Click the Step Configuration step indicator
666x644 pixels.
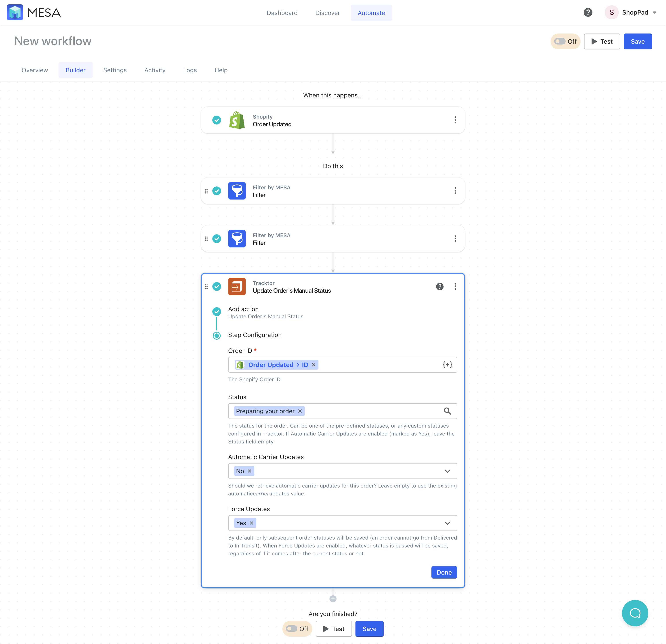pos(216,336)
